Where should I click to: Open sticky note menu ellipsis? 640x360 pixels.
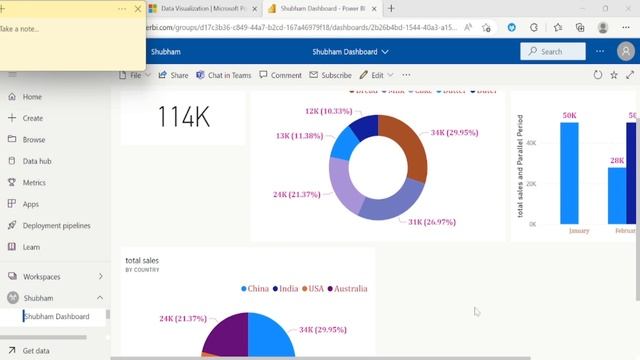[x=122, y=9]
